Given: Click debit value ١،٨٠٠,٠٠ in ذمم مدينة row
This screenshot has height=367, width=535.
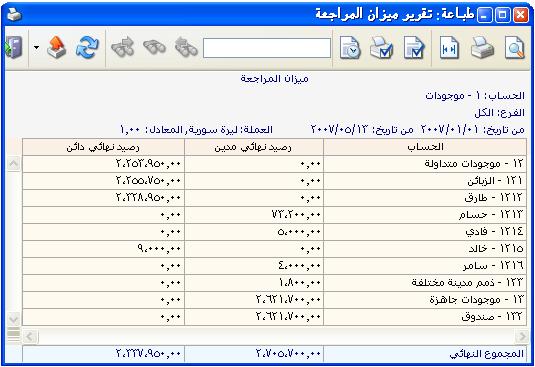Looking at the screenshot, I should pos(300,283).
